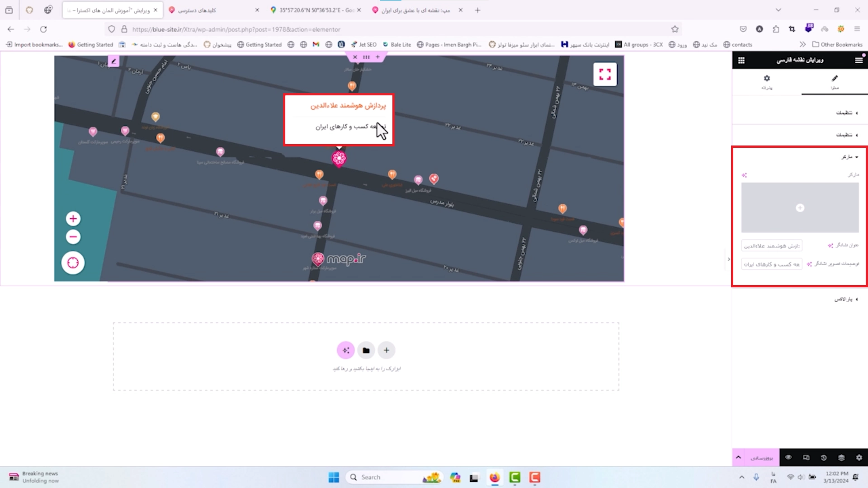Click the main pink map marker pin
The width and height of the screenshot is (868, 488).
coord(339,159)
